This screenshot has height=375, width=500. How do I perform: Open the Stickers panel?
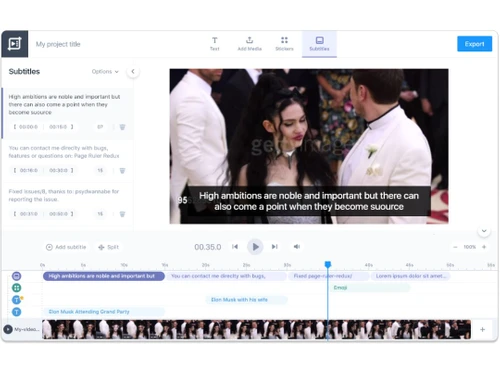[x=284, y=44]
